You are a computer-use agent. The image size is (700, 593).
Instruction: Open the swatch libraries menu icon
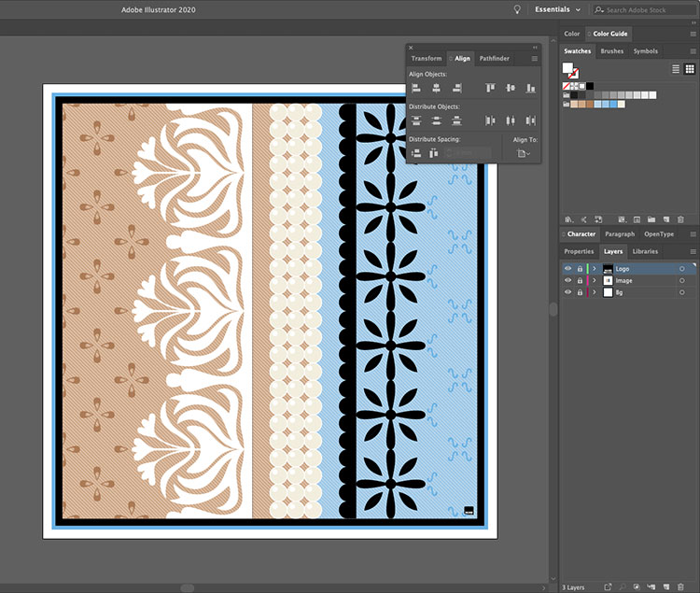[x=568, y=219]
